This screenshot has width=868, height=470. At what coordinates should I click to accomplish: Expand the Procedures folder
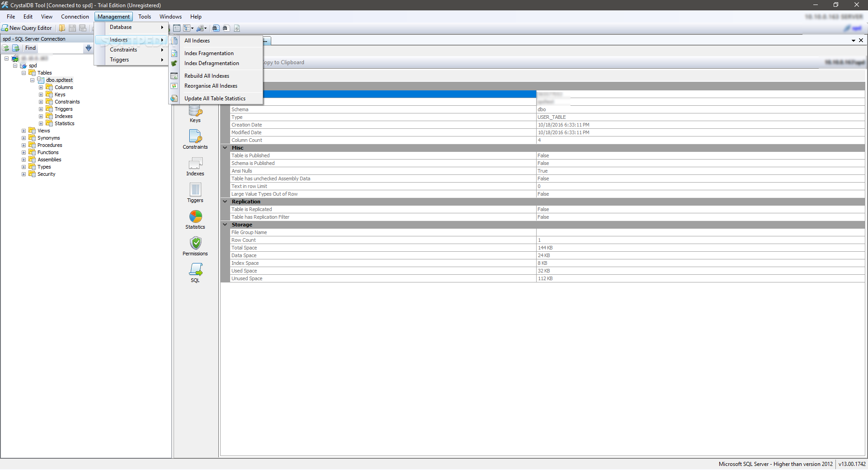(x=24, y=145)
